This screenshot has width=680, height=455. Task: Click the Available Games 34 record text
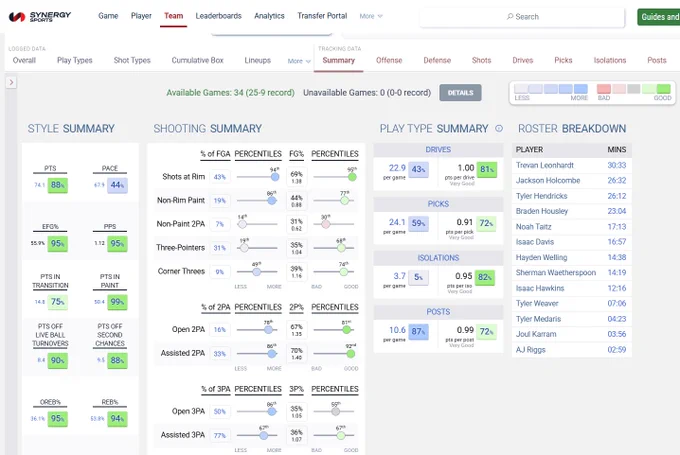click(x=230, y=93)
